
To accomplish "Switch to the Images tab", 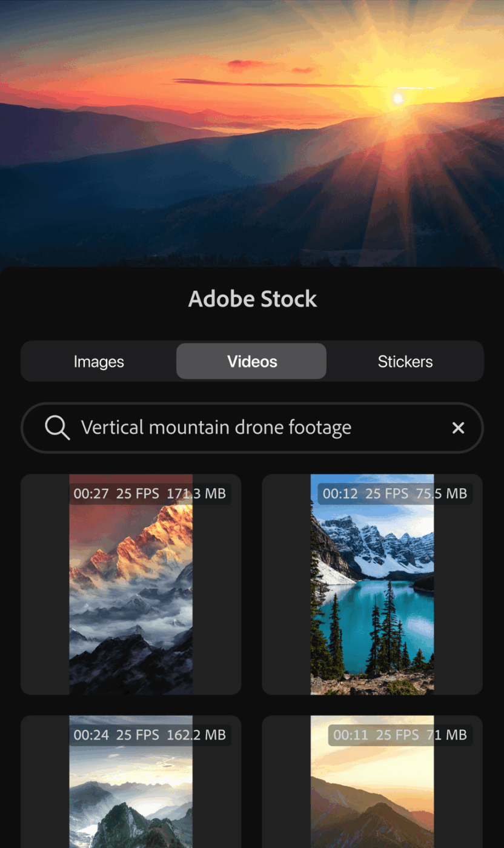I will coord(99,362).
